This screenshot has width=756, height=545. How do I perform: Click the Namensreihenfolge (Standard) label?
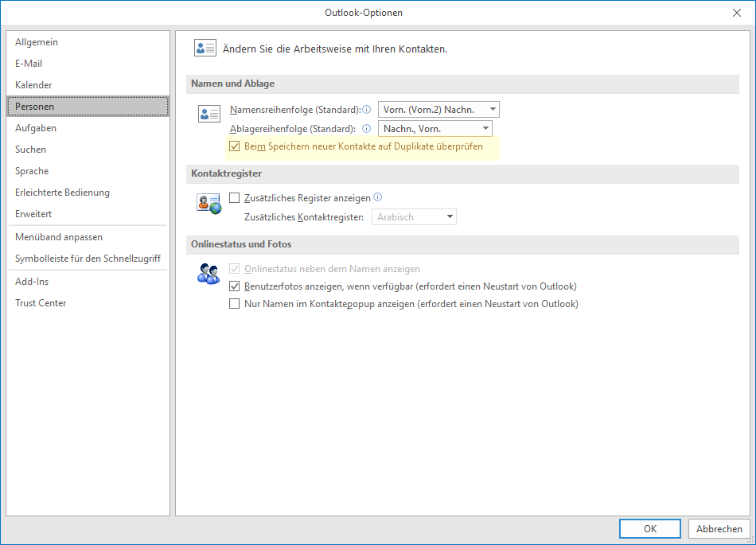tap(295, 110)
